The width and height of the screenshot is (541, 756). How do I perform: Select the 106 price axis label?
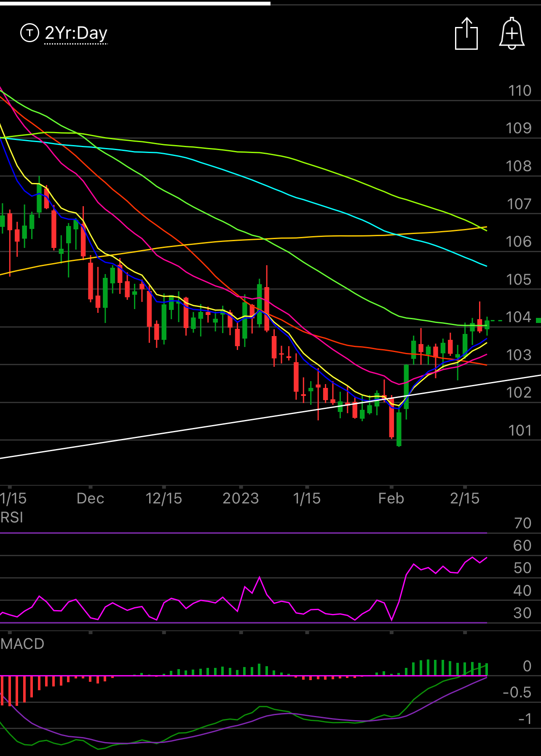pos(519,242)
